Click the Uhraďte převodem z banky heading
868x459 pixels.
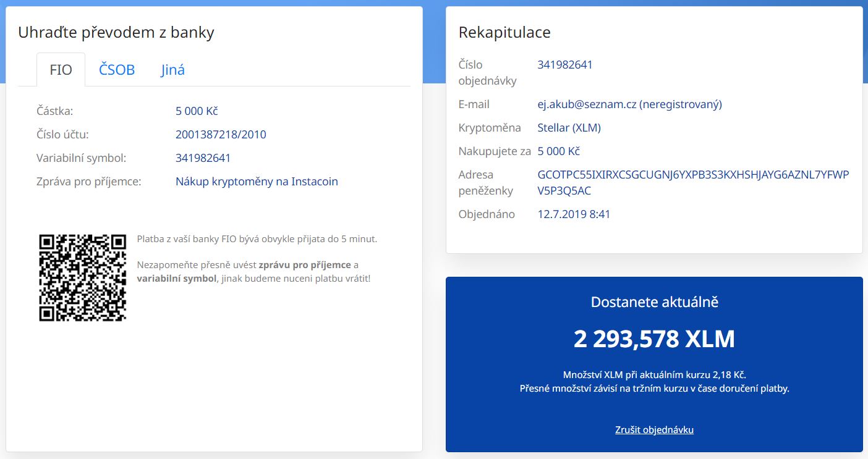pos(116,32)
